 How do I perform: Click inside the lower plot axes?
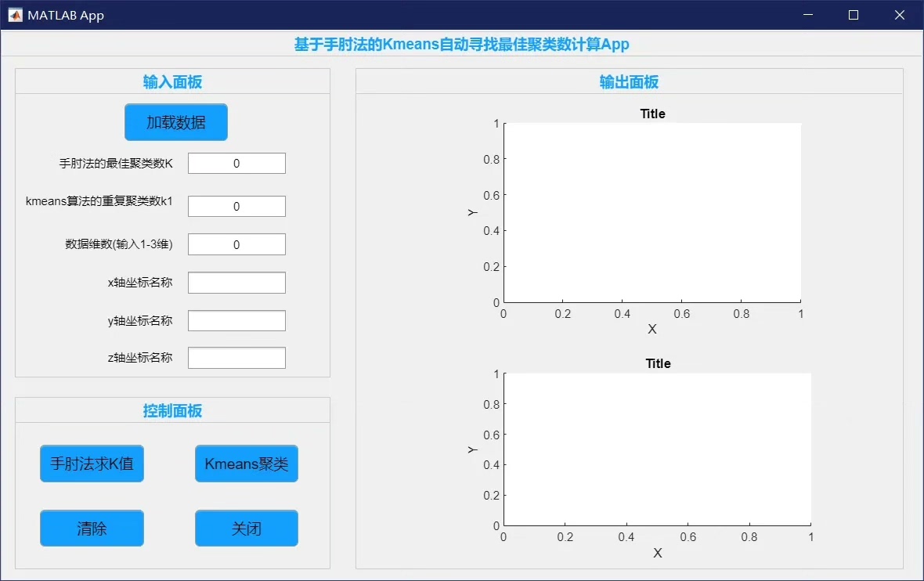(x=658, y=449)
